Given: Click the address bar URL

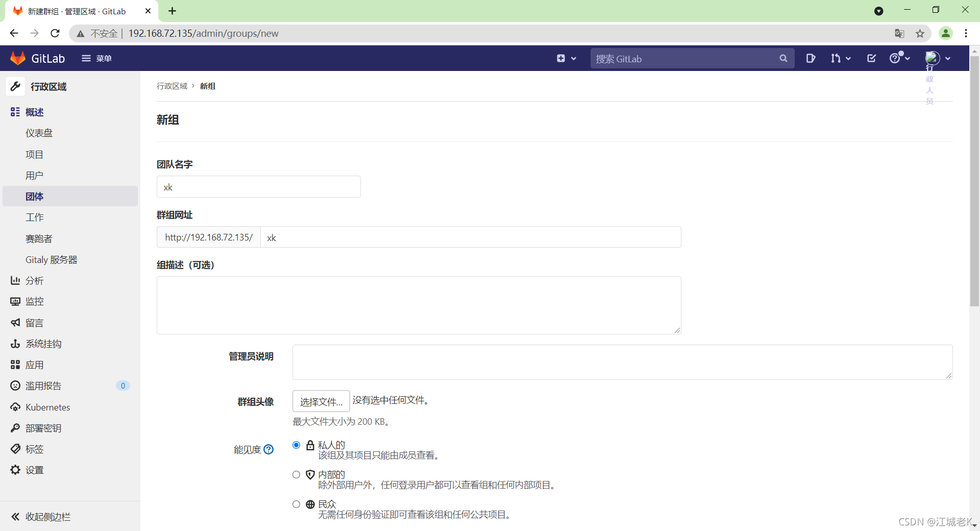Looking at the screenshot, I should point(203,33).
